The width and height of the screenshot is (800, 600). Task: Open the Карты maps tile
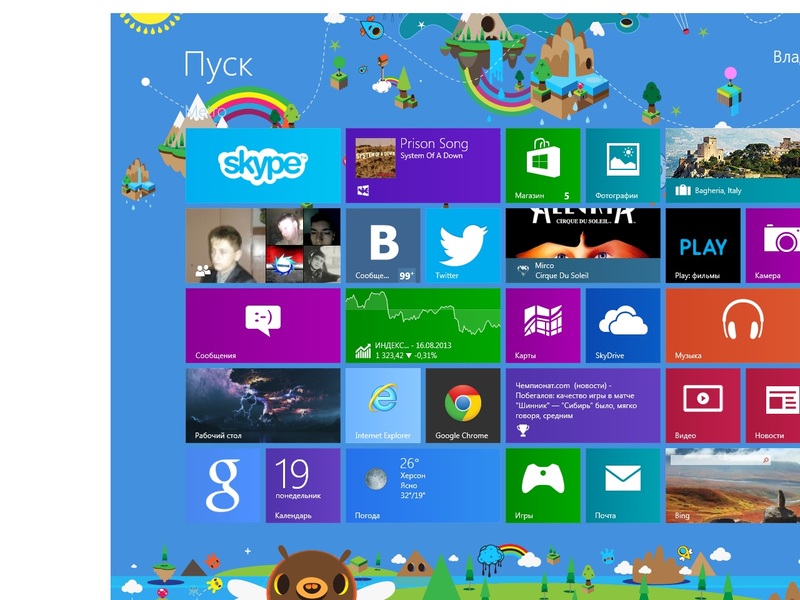click(x=542, y=325)
